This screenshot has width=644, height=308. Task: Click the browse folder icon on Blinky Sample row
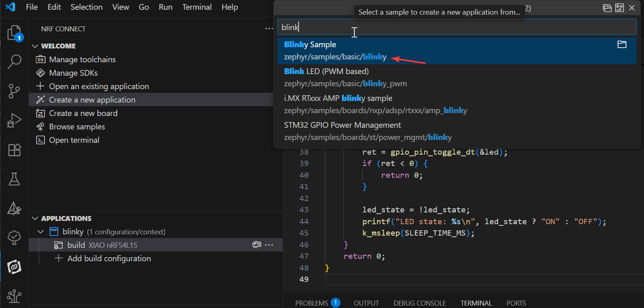pyautogui.click(x=622, y=44)
